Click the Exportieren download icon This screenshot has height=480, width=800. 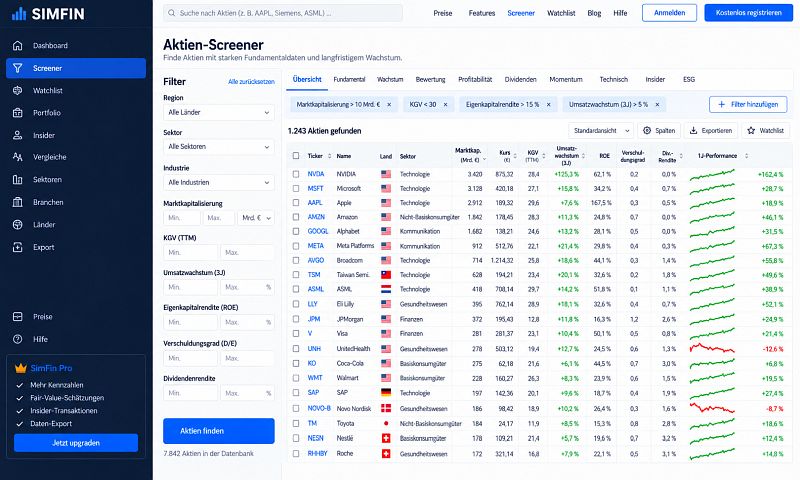tap(693, 131)
